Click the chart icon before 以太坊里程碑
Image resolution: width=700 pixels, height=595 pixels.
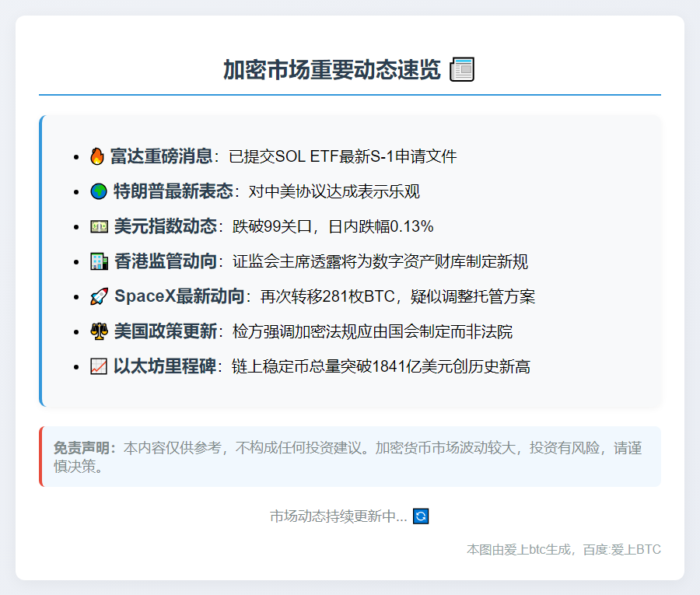point(99,366)
